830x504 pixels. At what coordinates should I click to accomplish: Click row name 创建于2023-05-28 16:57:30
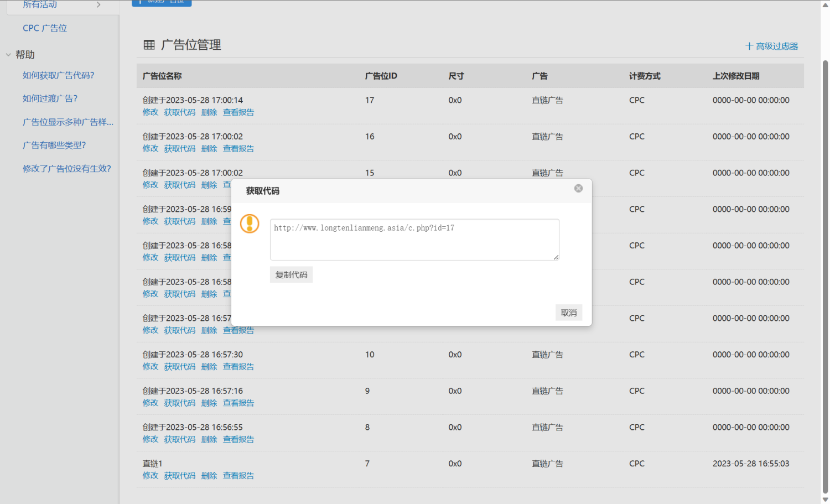click(193, 355)
